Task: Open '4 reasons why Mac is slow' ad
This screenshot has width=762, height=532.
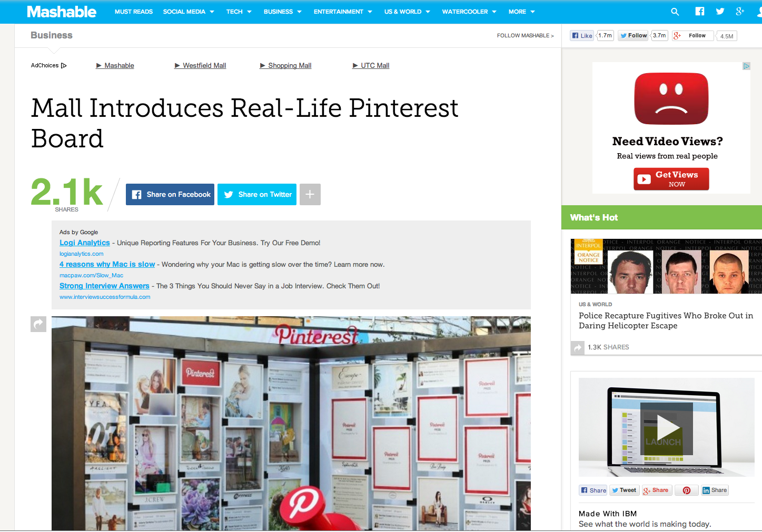Action: (x=107, y=264)
